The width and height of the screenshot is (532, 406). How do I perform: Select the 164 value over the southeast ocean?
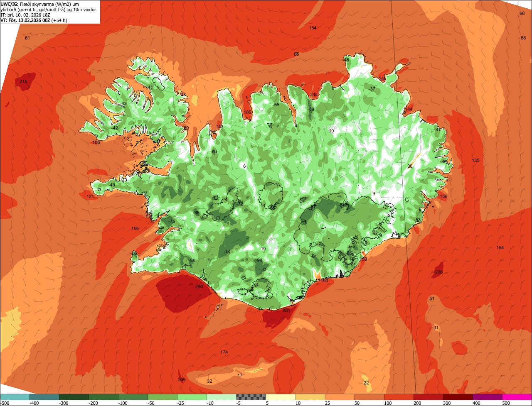coord(500,247)
